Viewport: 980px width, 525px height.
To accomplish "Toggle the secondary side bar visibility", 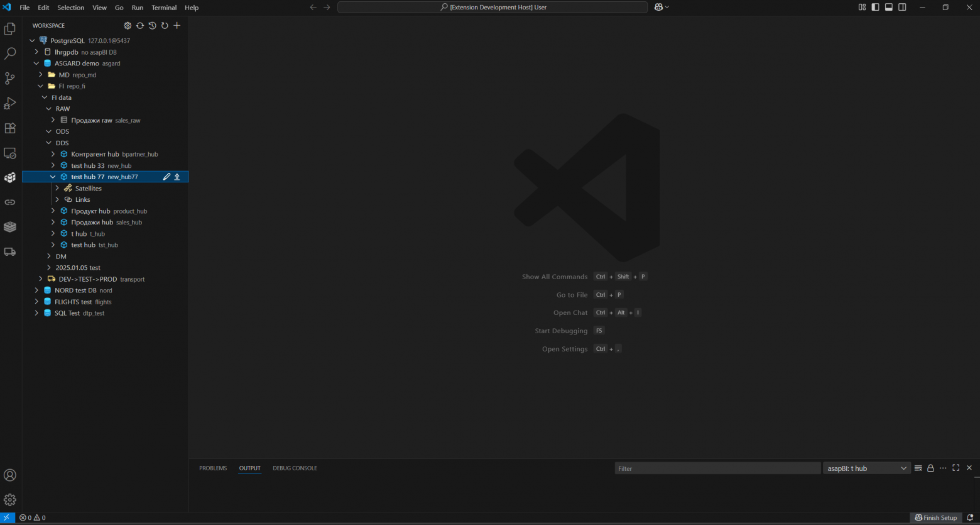I will [902, 7].
